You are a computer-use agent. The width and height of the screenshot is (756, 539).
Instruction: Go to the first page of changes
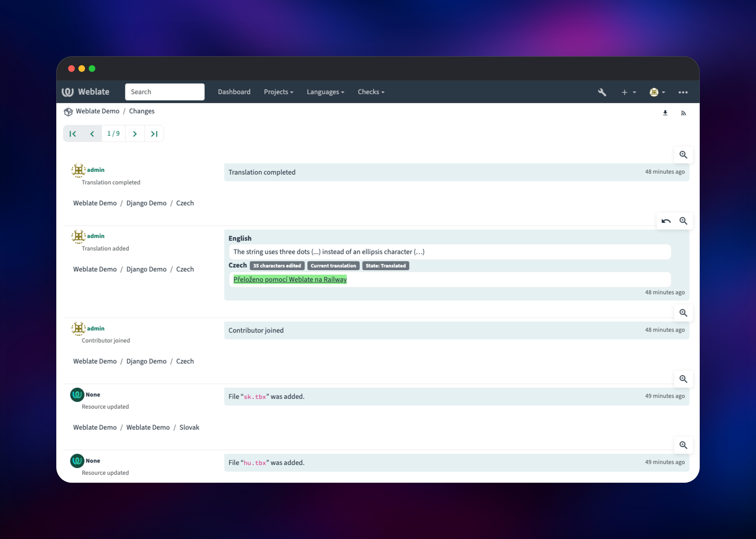[x=73, y=134]
